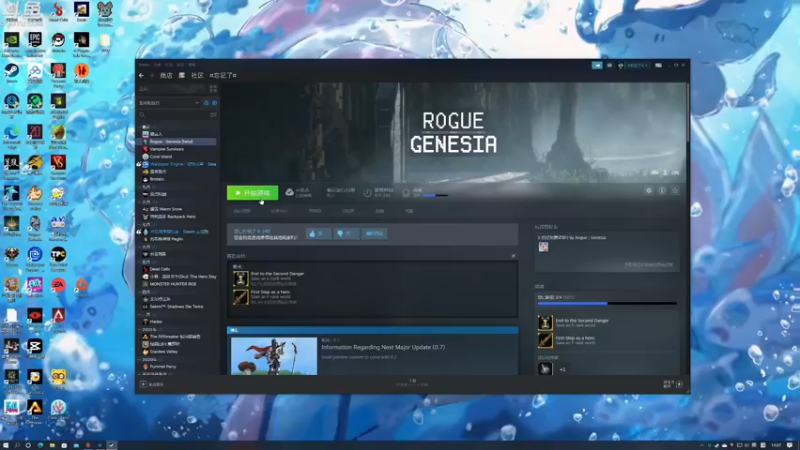Toggle ready-to-play filter icon in sidebar
The height and width of the screenshot is (450, 800).
tap(214, 103)
